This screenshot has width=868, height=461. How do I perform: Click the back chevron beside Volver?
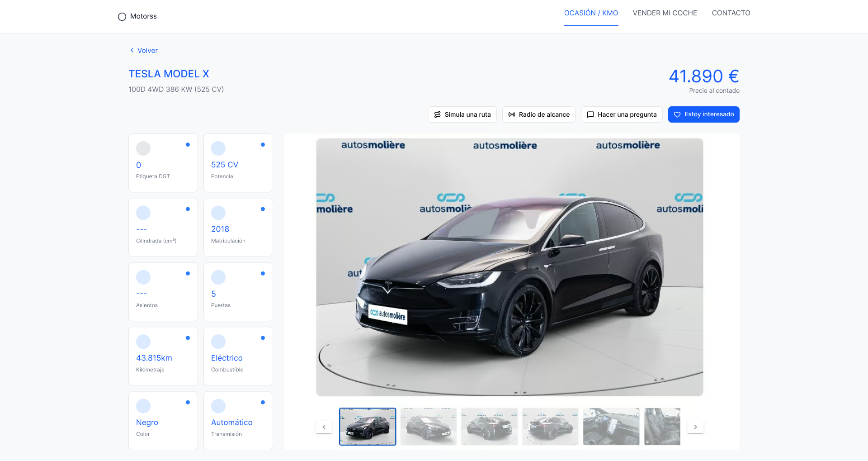pyautogui.click(x=132, y=51)
